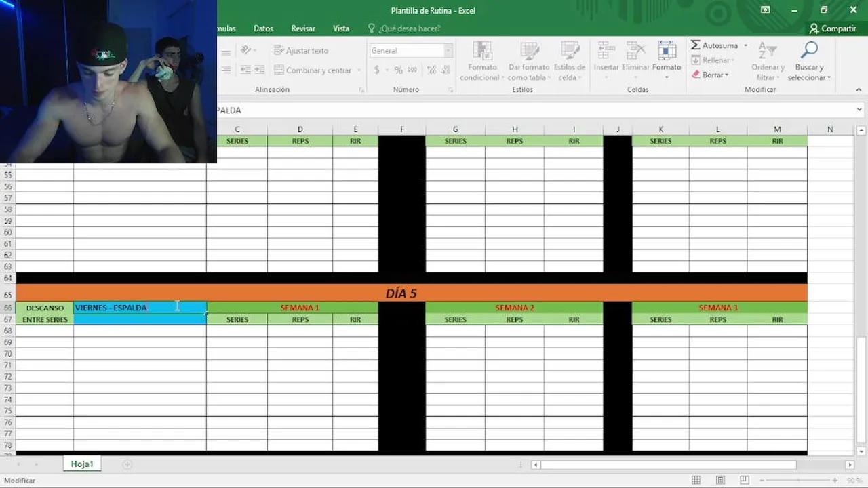This screenshot has width=868, height=488.
Task: Click the lightbulb ¿Qué desea hacer? icon
Action: tap(371, 28)
